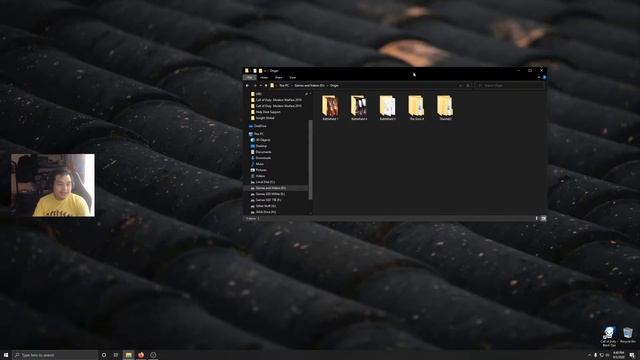
Task: Open the File tab in Explorer
Action: point(250,77)
